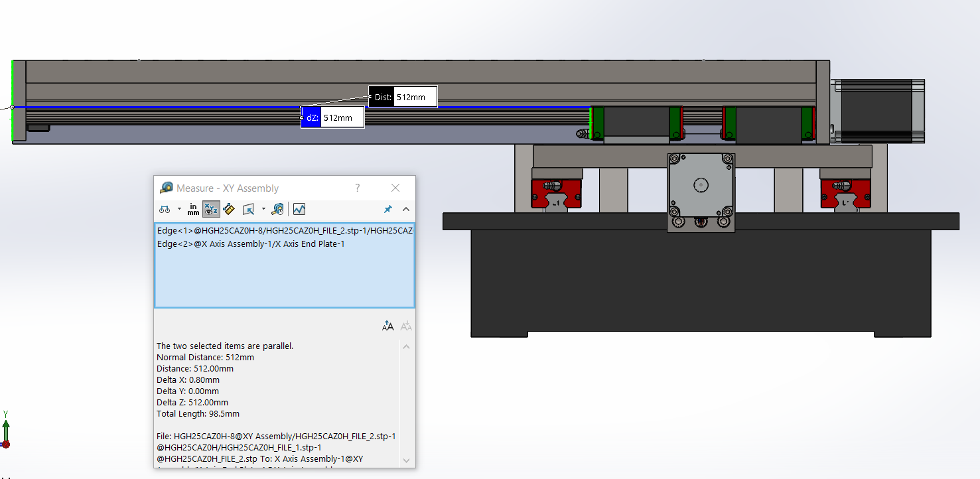
Task: Open the Units/Precision settings (in/mm)
Action: point(193,209)
